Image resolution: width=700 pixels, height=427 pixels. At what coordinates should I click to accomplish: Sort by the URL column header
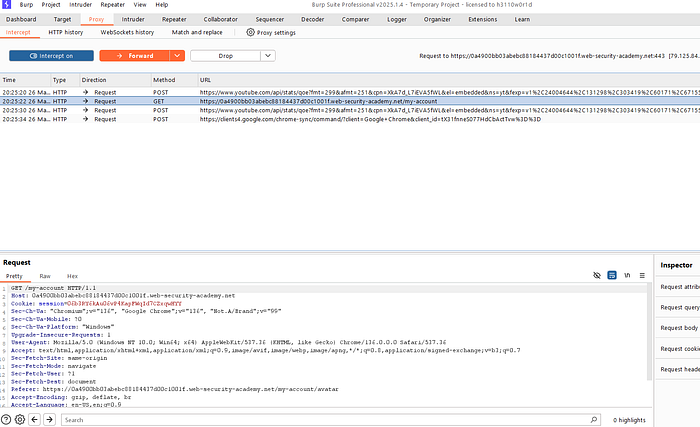tap(449, 80)
